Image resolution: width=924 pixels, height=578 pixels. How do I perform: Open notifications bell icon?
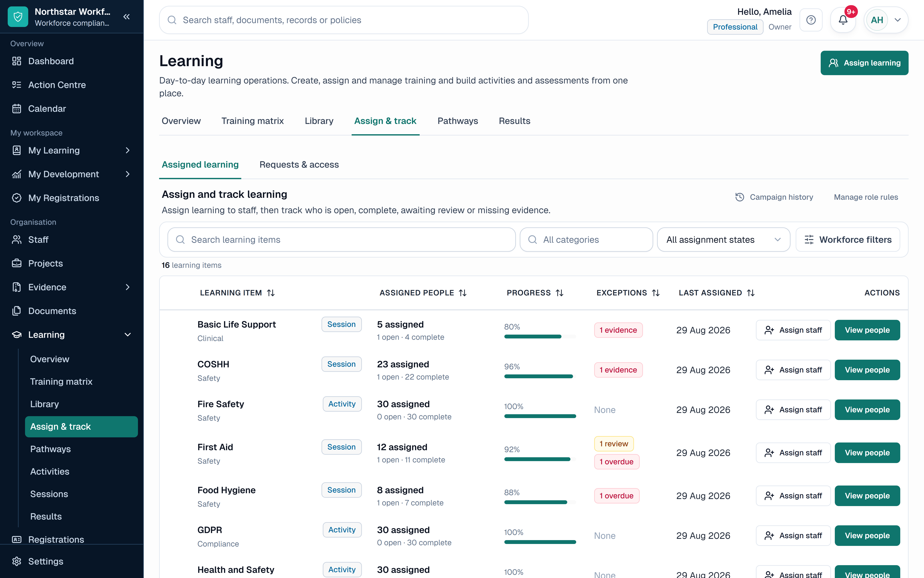pyautogui.click(x=843, y=20)
